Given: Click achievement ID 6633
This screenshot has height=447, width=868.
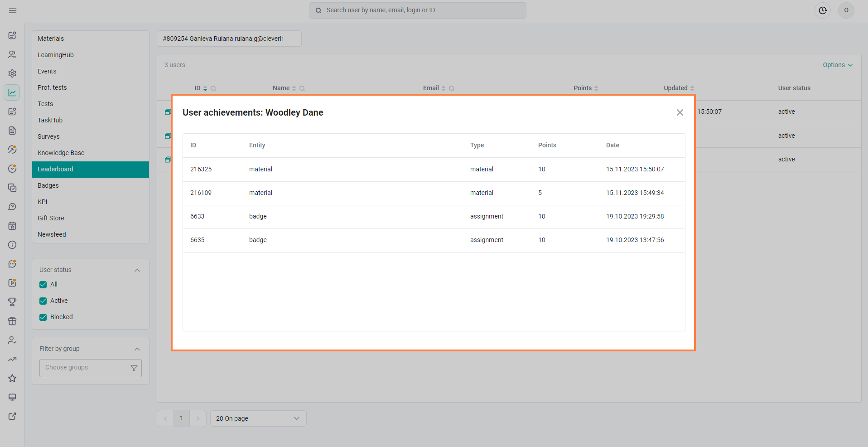Looking at the screenshot, I should (x=198, y=216).
